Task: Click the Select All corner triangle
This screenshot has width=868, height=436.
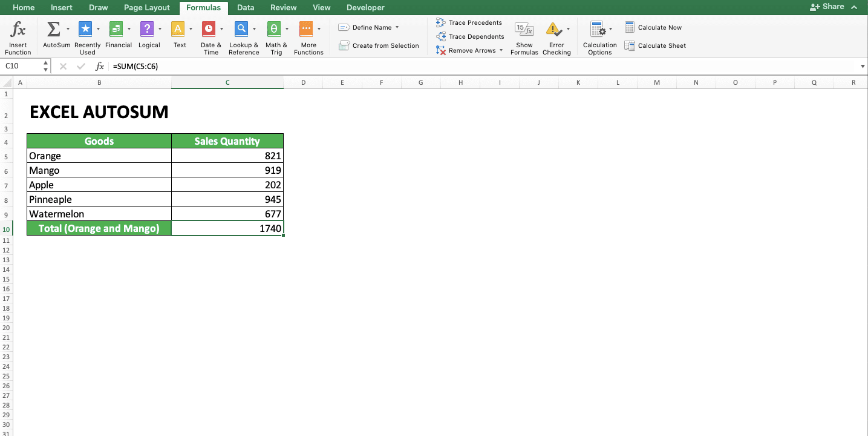Action: 7,82
